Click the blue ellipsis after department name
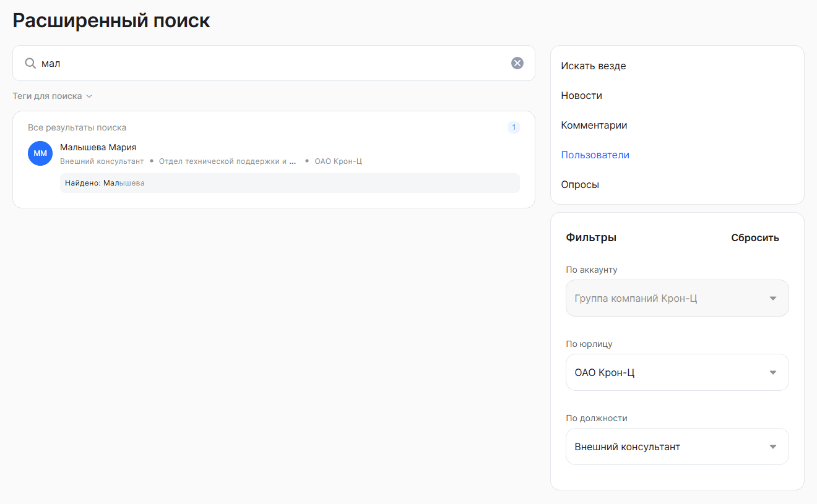817x504 pixels. coord(293,161)
